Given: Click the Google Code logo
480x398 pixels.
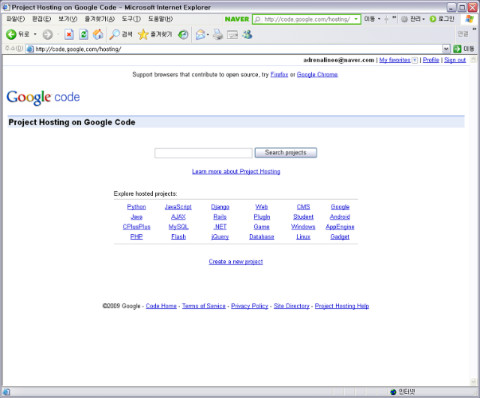Looking at the screenshot, I should pos(43,97).
